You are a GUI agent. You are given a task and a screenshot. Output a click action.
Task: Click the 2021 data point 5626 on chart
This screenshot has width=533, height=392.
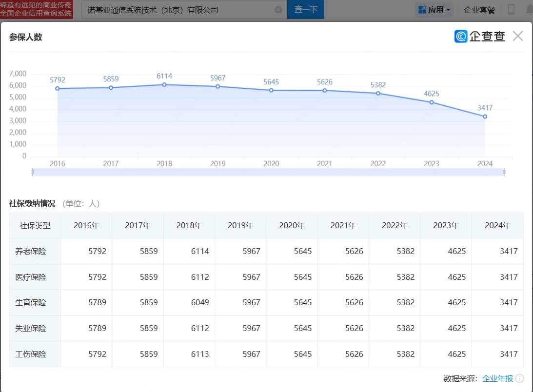click(x=325, y=90)
